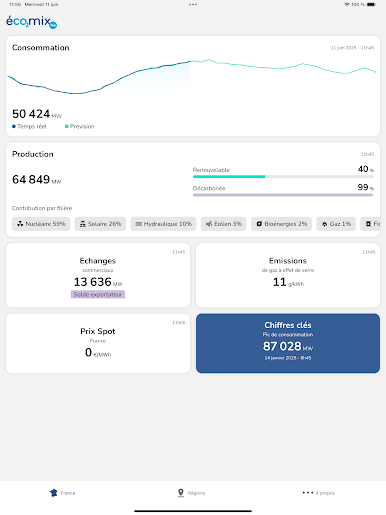Tap the Décarbonée progress bar
The width and height of the screenshot is (386, 515).
pos(283,195)
